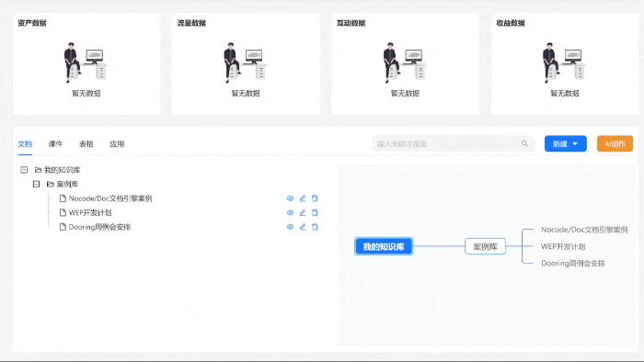
Task: Edit the Dooring周例会安排 document
Action: pos(303,227)
